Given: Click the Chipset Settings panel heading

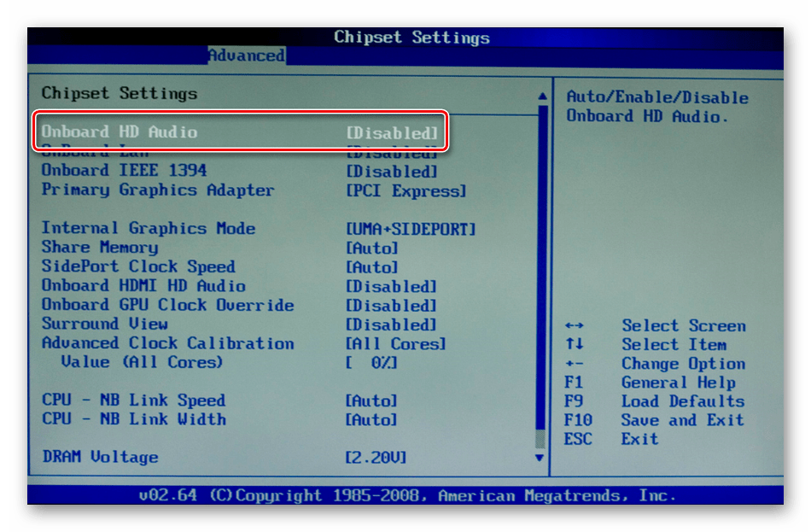Looking at the screenshot, I should pos(120,94).
